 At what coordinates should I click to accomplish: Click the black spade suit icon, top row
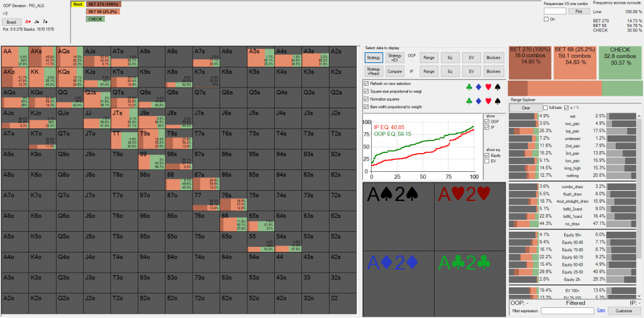point(499,87)
